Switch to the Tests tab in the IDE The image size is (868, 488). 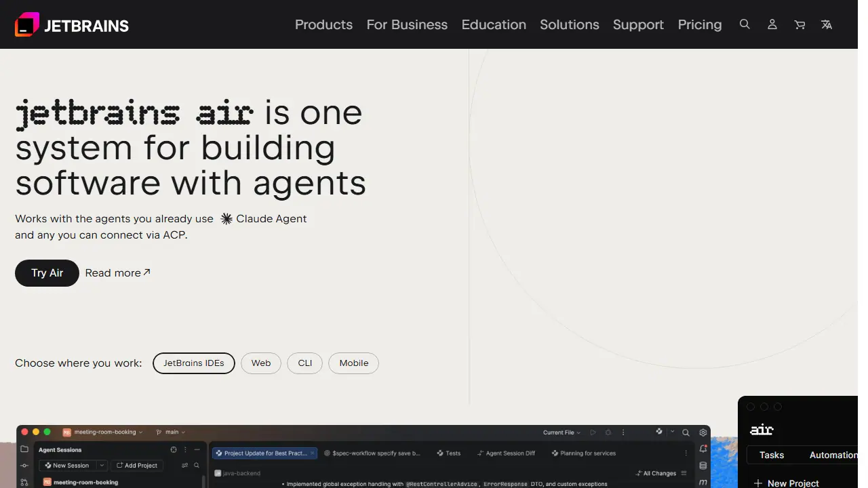[449, 453]
